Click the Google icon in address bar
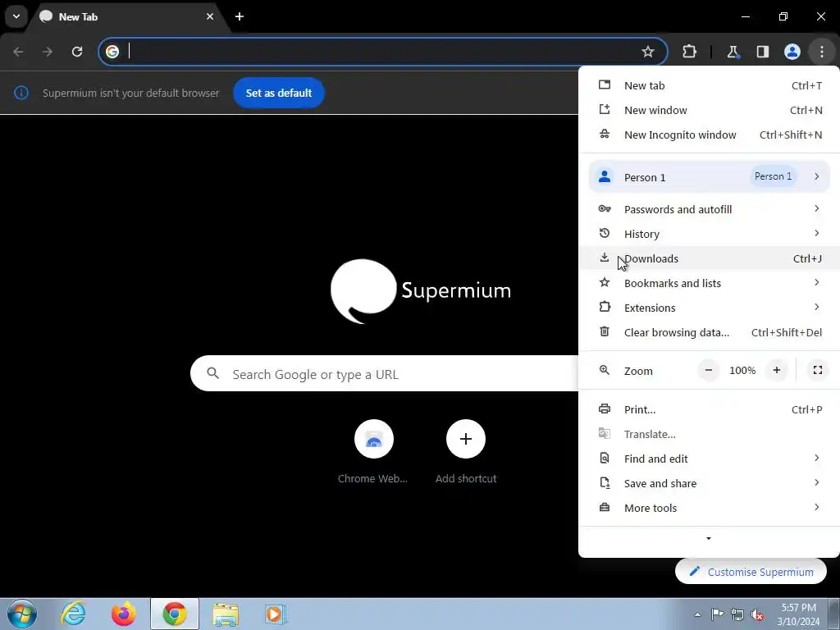This screenshot has width=840, height=630. point(112,52)
